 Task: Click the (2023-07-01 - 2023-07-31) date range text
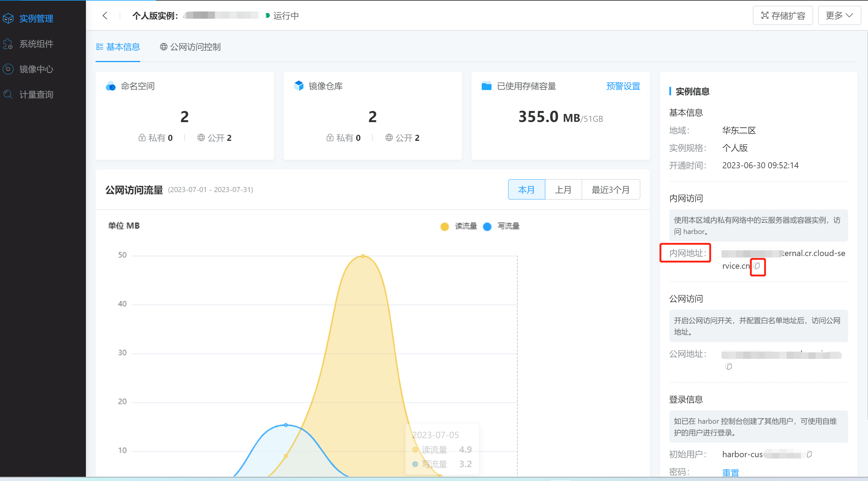[x=210, y=190]
